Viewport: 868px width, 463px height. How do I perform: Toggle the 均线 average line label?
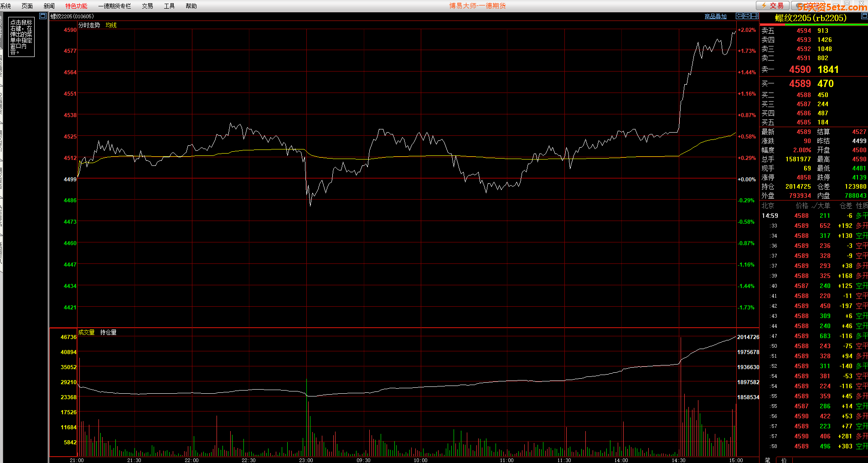pos(111,25)
